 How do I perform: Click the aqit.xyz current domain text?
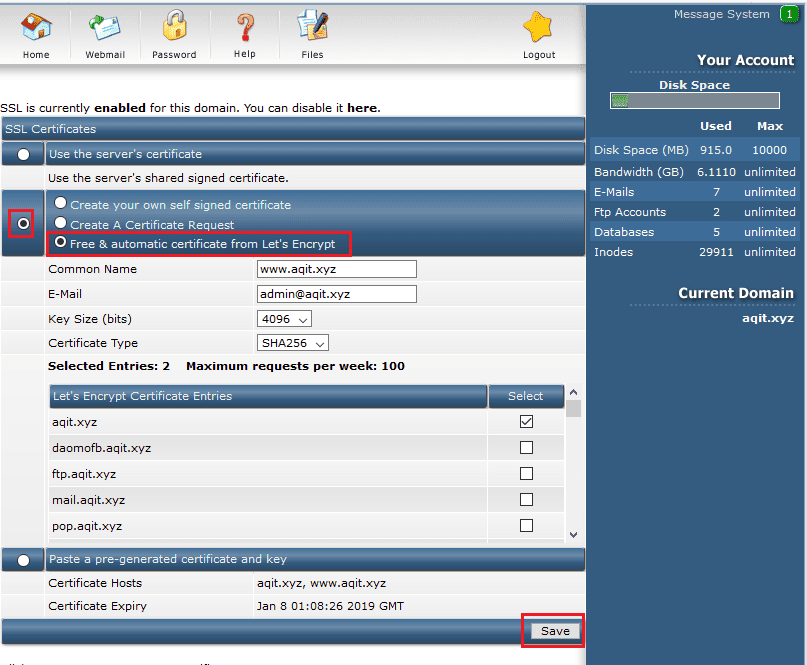tap(767, 318)
